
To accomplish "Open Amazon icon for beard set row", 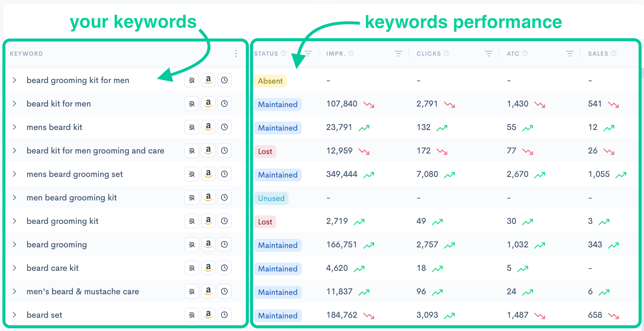I will tap(208, 315).
